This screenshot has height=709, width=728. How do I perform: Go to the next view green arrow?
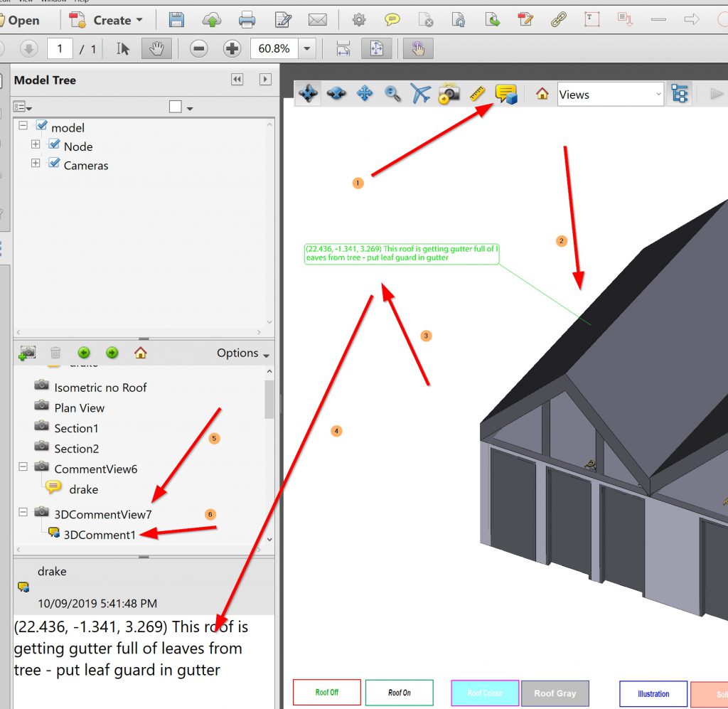tap(112, 353)
